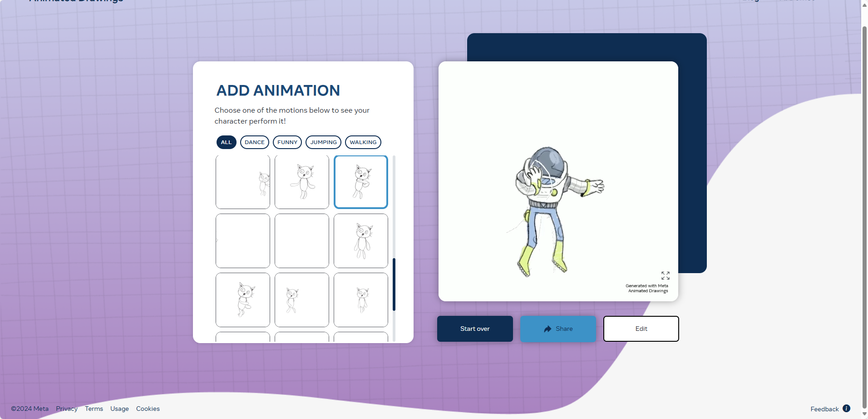This screenshot has height=419, width=868.
Task: Filter animations by WALKING
Action: pyautogui.click(x=363, y=142)
